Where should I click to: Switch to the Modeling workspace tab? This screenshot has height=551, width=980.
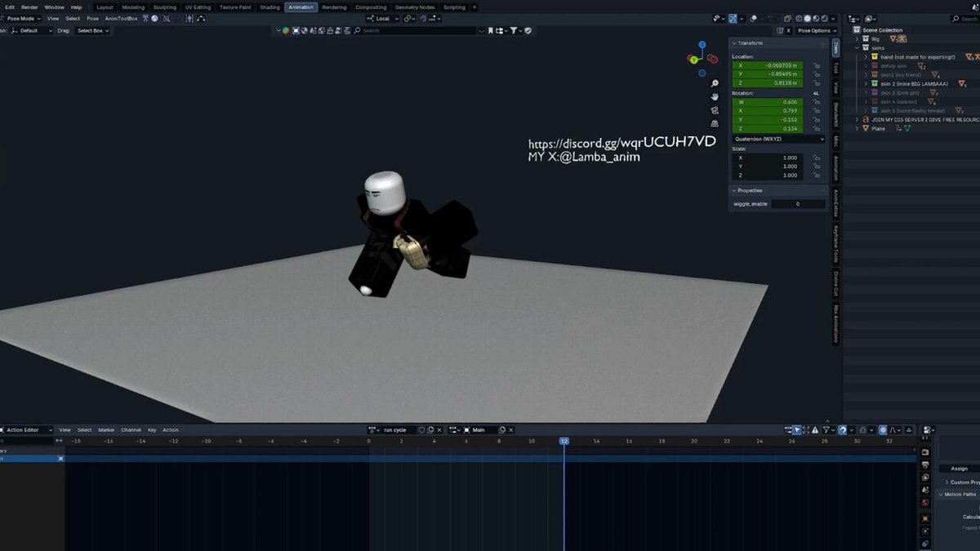(133, 7)
